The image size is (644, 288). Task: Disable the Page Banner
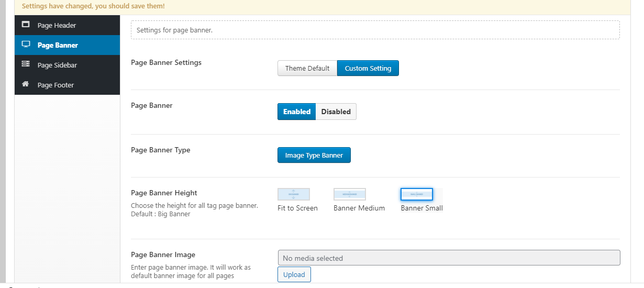pyautogui.click(x=336, y=112)
